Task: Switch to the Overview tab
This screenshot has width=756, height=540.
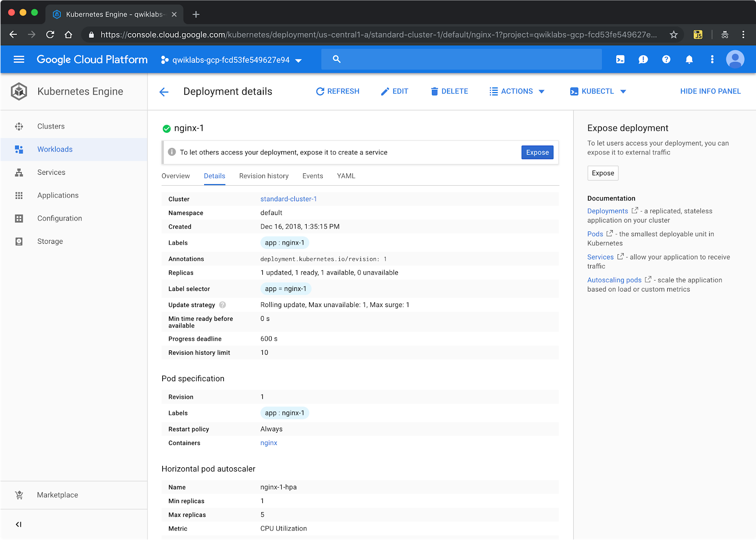Action: 176,176
